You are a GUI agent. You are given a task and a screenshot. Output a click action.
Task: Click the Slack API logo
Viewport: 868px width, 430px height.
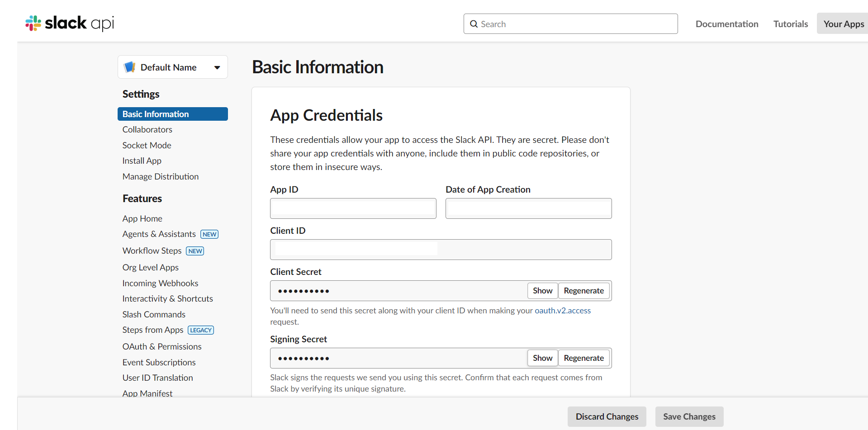coord(69,23)
